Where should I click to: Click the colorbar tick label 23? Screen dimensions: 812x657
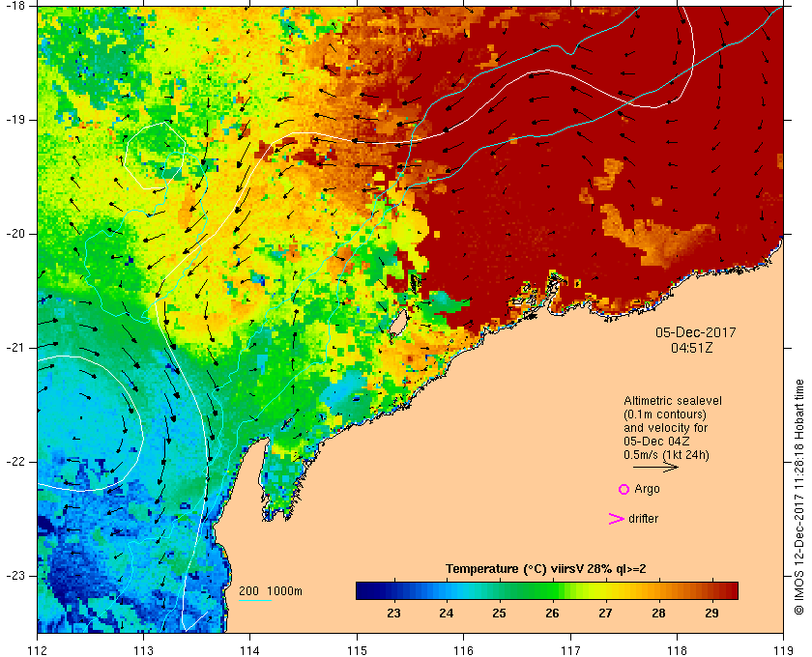(x=393, y=614)
